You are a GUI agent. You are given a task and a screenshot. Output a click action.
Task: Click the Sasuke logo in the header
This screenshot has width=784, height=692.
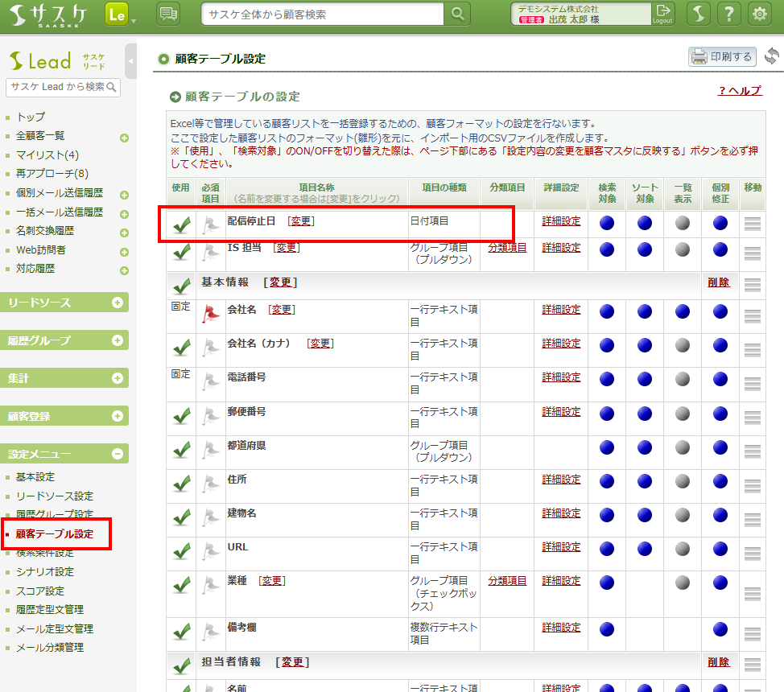50,14
